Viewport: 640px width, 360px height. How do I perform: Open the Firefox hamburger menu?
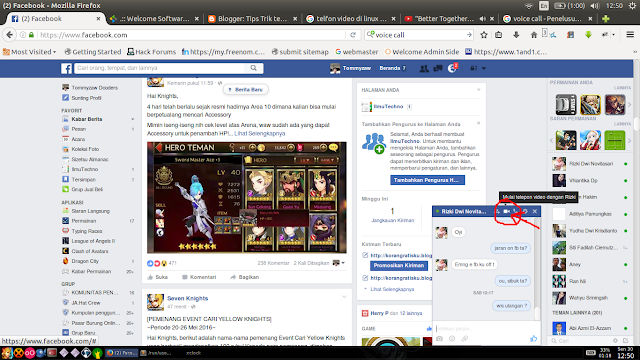point(630,35)
